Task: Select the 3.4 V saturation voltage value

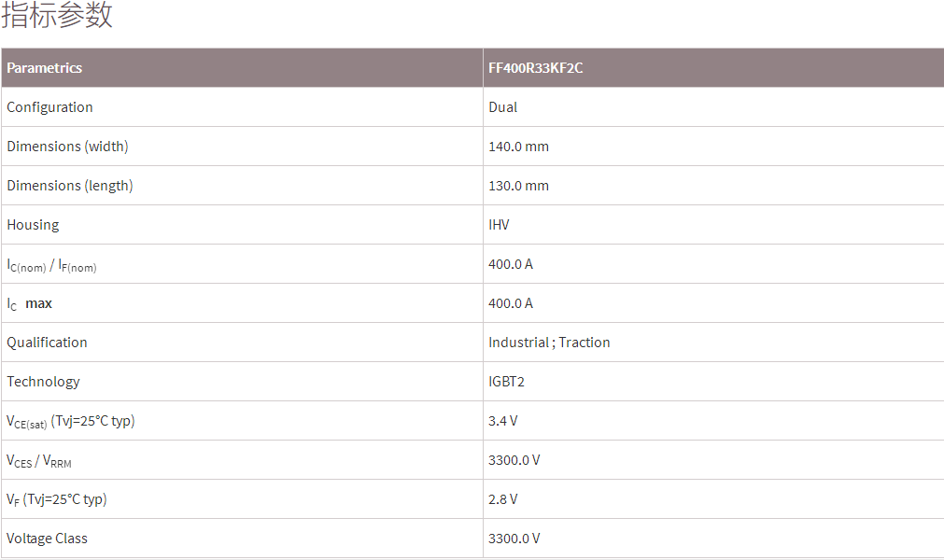Action: (x=502, y=421)
